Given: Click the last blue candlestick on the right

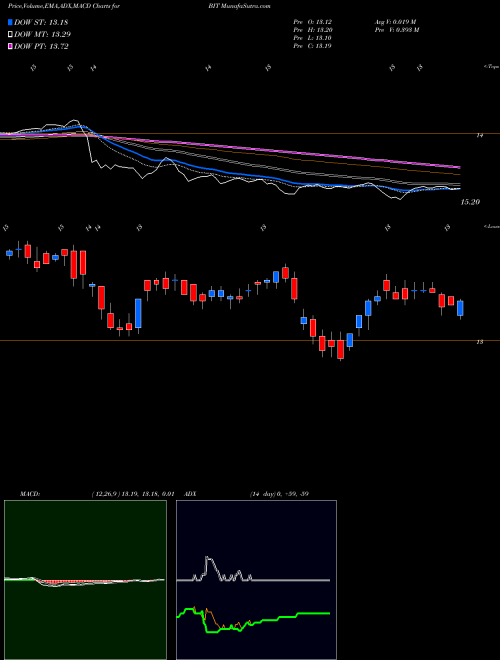Looking at the screenshot, I should [x=460, y=309].
